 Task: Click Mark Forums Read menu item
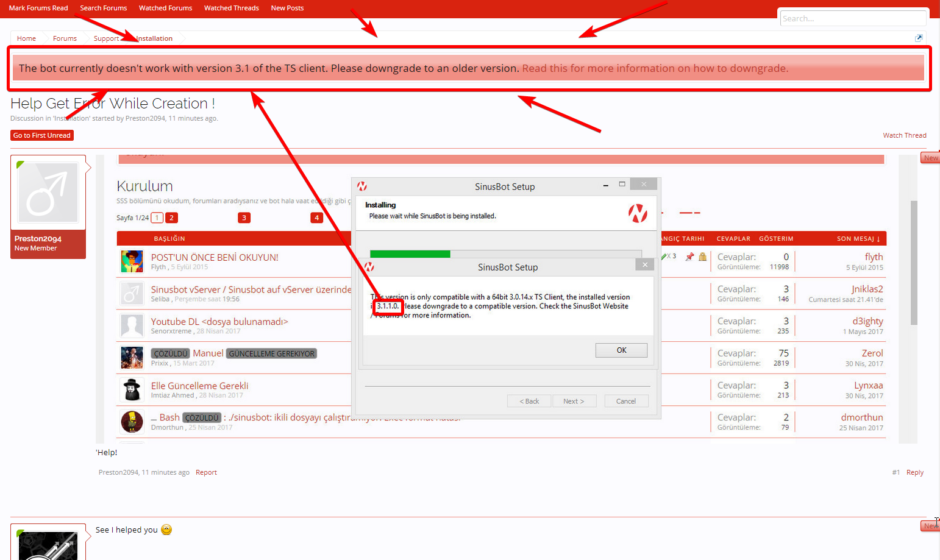pos(38,8)
